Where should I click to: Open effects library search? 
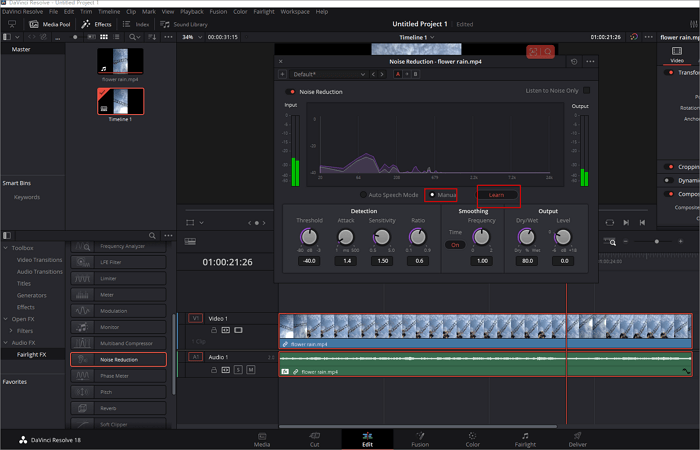tap(152, 235)
